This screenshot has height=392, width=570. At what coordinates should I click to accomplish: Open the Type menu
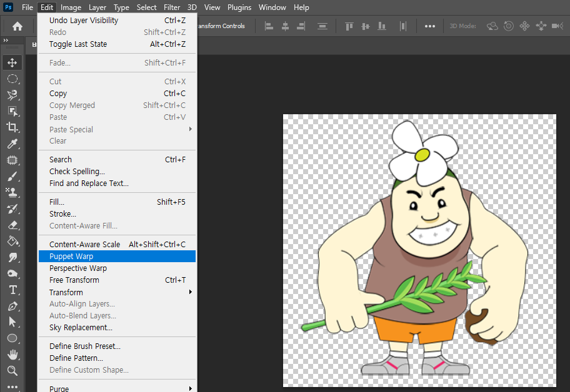121,7
